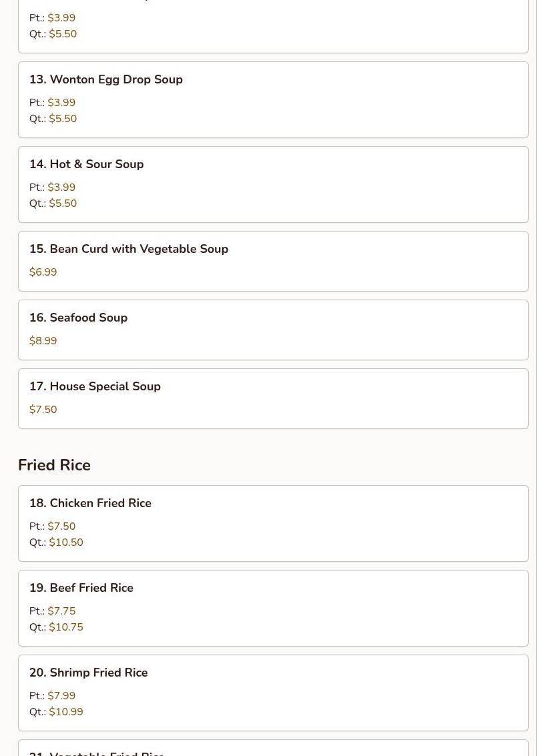
Task: Select pint price for Wonton Egg Drop Soup
Action: [61, 103]
